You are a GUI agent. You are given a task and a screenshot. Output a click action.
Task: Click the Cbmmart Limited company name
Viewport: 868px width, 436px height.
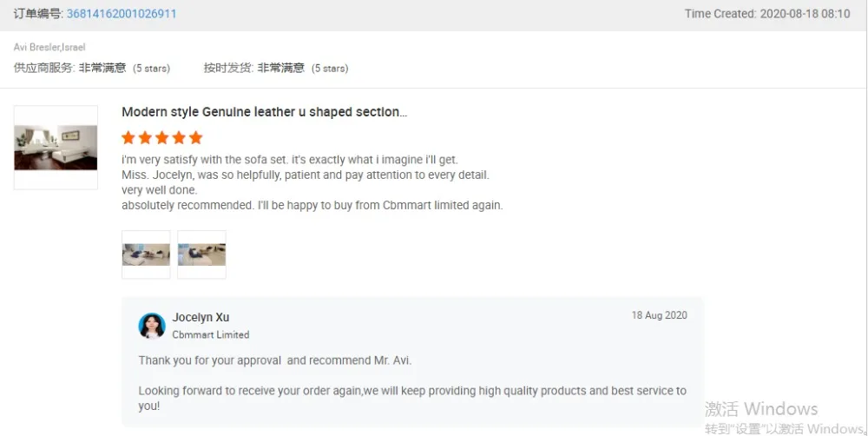click(x=210, y=334)
